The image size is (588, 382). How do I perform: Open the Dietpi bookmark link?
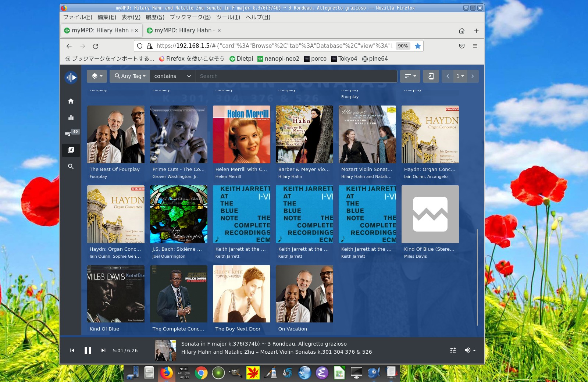pyautogui.click(x=241, y=59)
